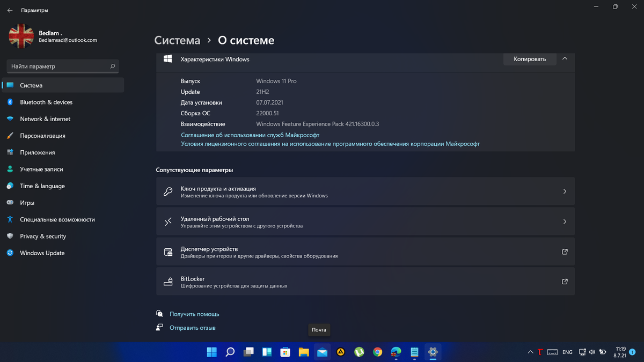
Task: Open Widgets from taskbar
Action: coord(267,352)
